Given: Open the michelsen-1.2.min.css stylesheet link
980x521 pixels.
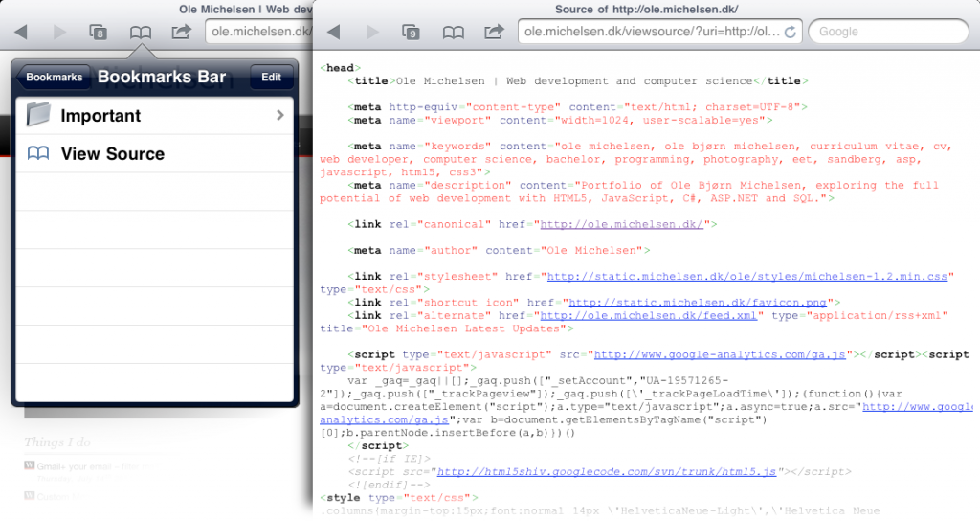Looking at the screenshot, I should click(747, 277).
